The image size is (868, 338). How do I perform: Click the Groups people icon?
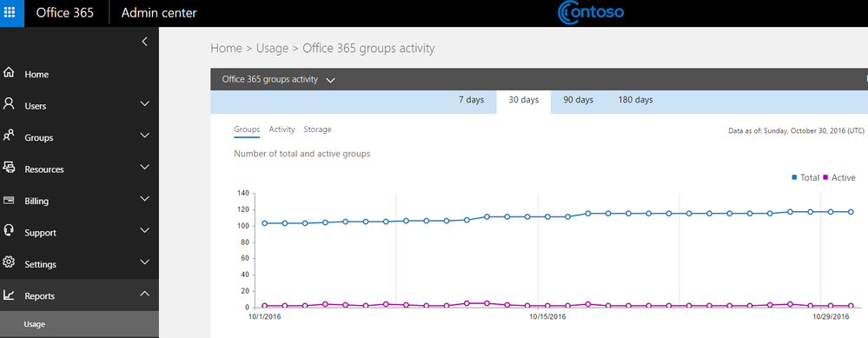9,136
